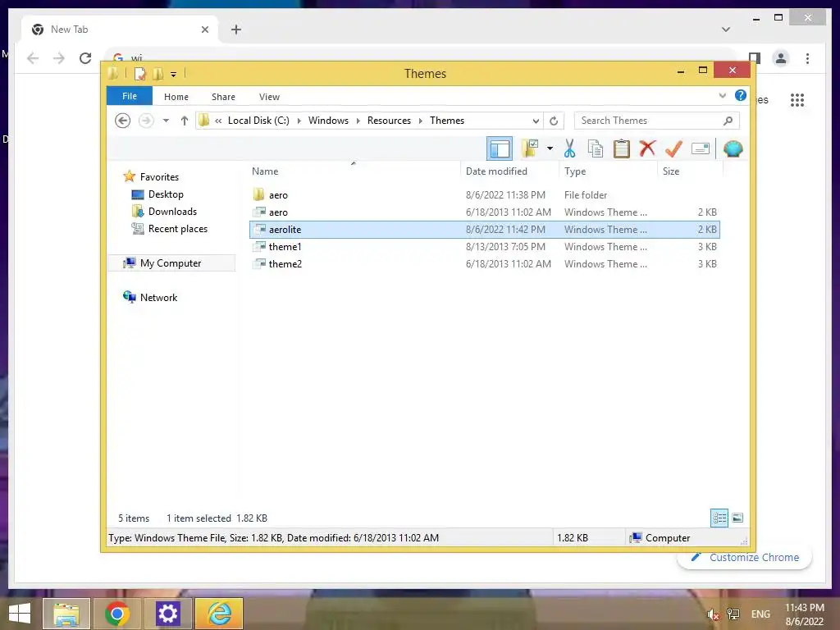Screen dimensions: 840x630
Task: Open Recent places in navigation pane
Action: (x=177, y=229)
